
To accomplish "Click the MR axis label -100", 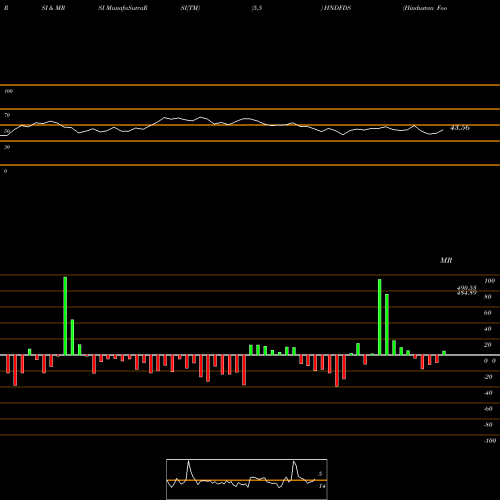I will tap(490, 441).
